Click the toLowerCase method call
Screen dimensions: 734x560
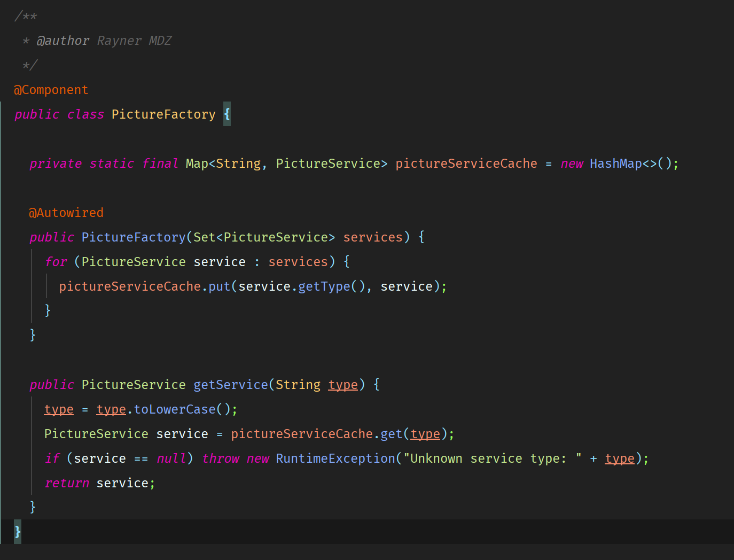pyautogui.click(x=175, y=409)
